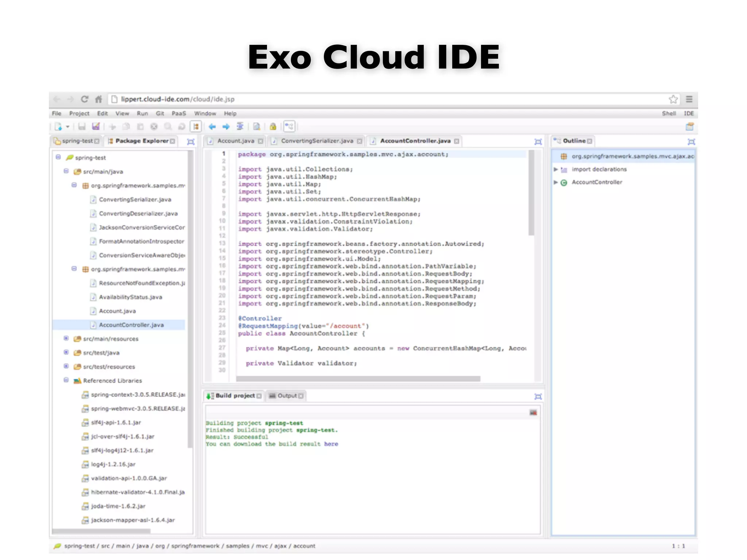
Task: Click the format source toolbar icon
Action: click(240, 127)
